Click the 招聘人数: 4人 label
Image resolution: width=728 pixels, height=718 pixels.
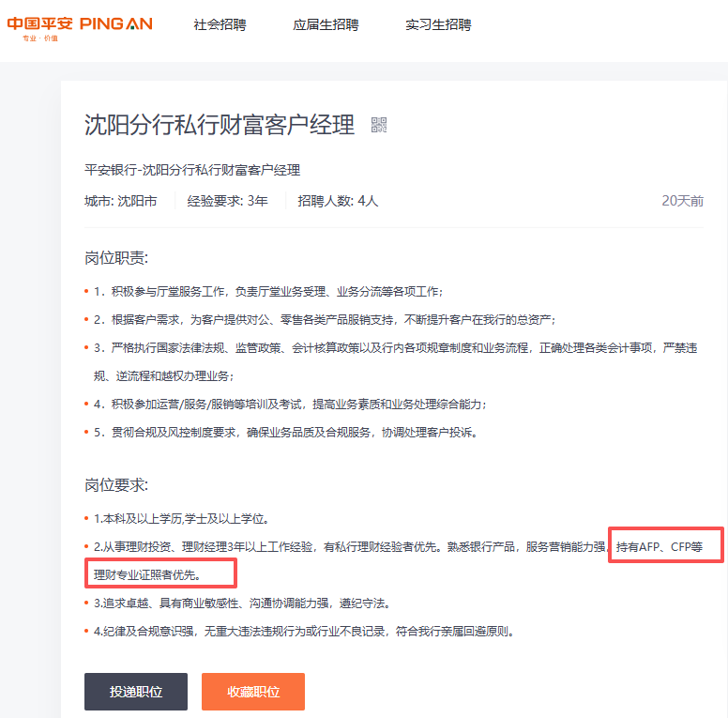(x=338, y=201)
